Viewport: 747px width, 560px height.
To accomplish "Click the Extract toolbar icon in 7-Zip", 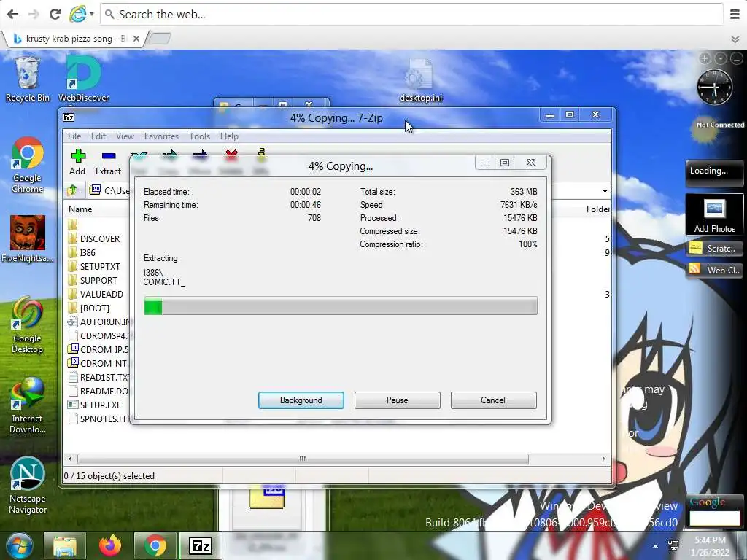I will pos(108,161).
